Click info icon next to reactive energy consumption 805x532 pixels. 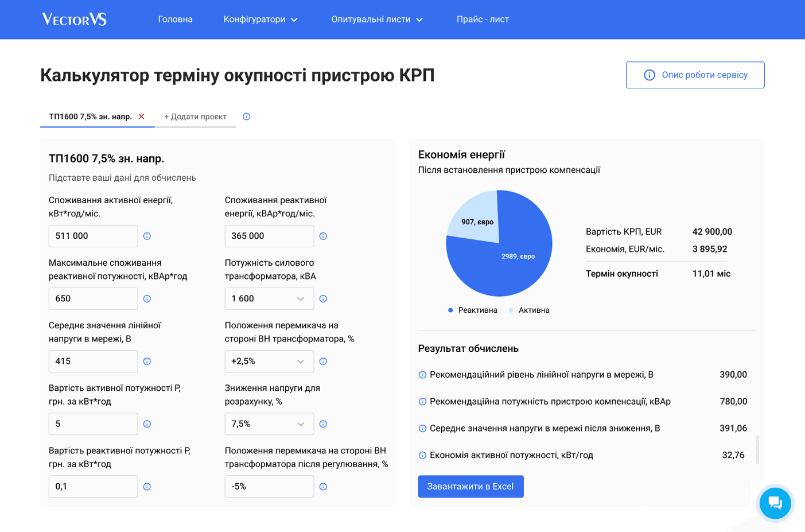[x=323, y=235]
